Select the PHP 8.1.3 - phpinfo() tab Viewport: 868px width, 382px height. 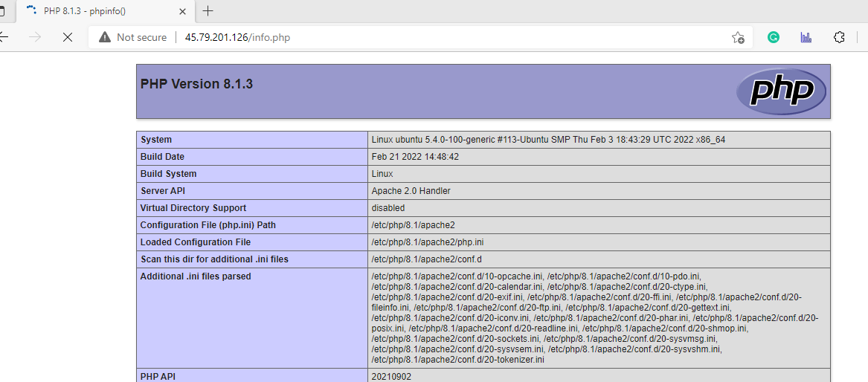pos(106,10)
